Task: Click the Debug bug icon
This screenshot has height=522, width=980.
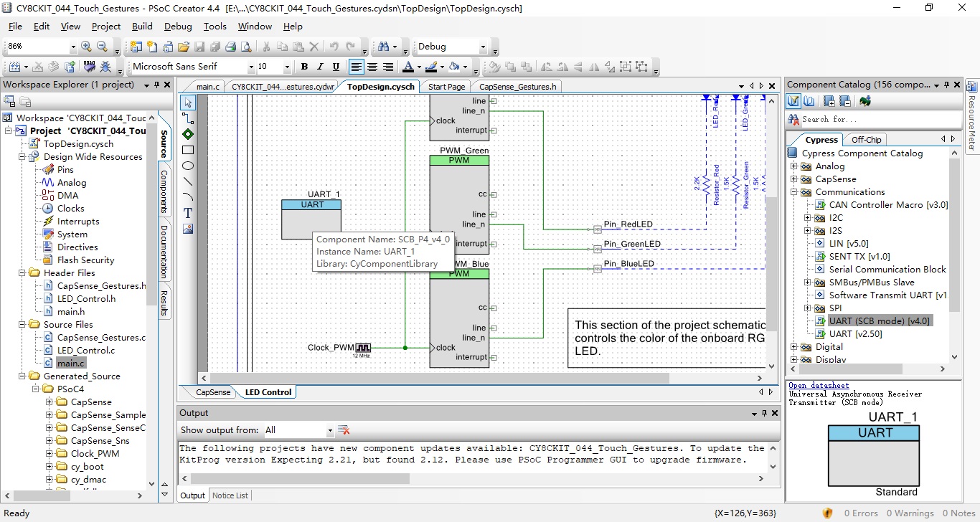Action: (105, 67)
